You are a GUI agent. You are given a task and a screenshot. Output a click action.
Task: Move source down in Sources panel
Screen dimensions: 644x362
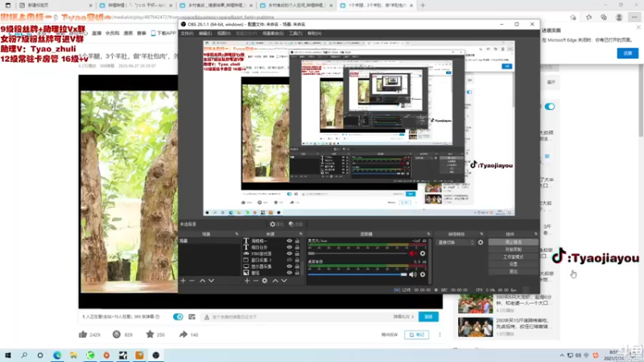point(284,281)
